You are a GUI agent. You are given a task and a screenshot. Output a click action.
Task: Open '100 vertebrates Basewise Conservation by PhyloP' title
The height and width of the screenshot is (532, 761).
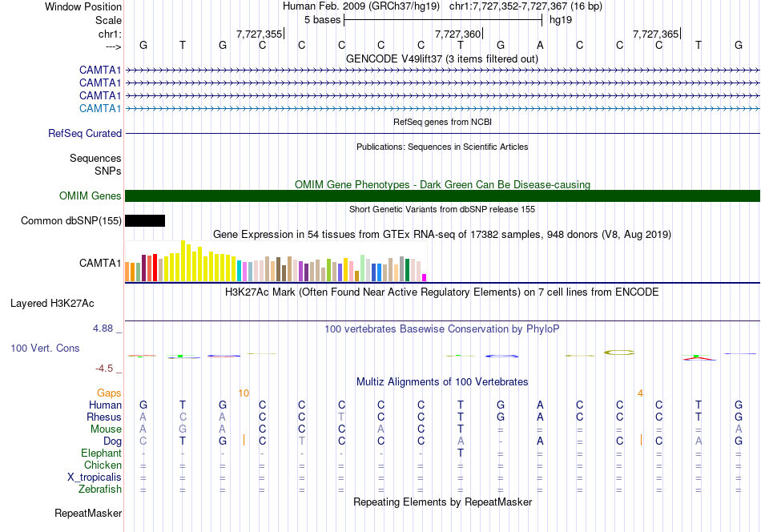pos(442,329)
